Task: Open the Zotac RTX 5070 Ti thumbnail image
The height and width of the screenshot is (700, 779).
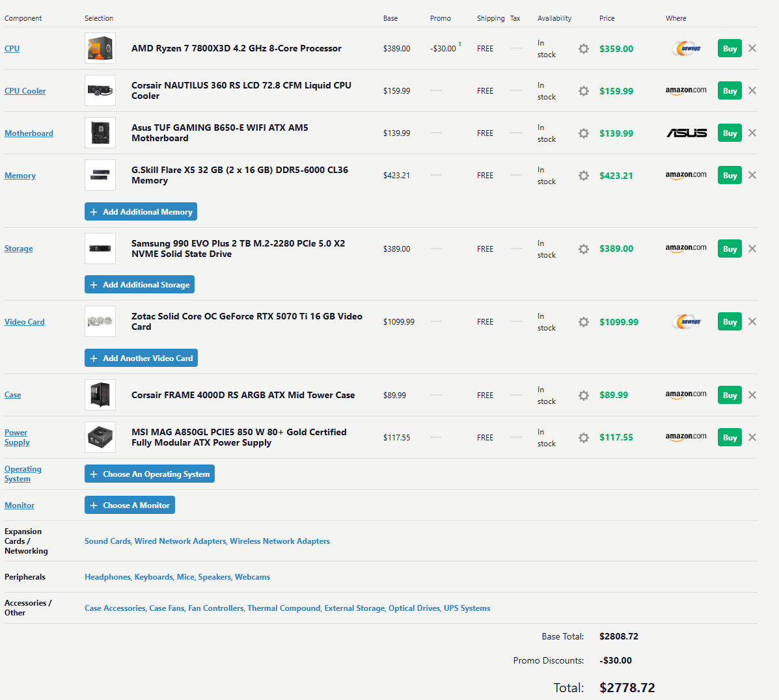Action: tap(100, 321)
